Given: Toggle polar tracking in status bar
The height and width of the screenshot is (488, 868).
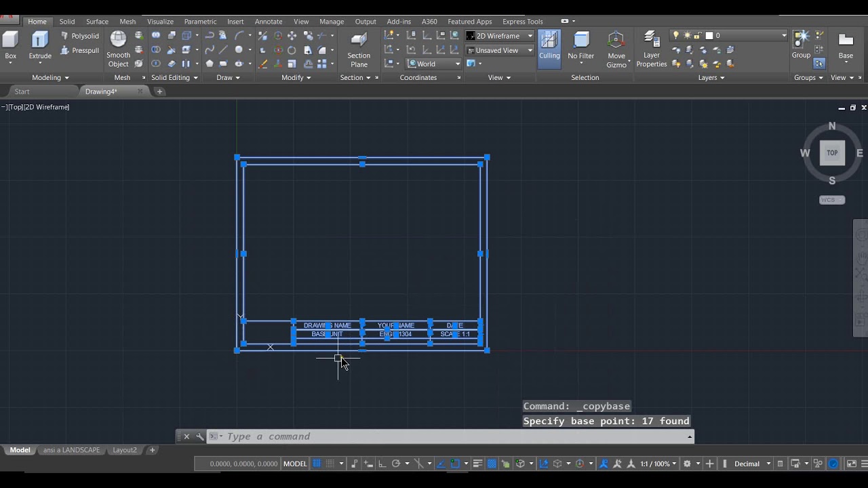Looking at the screenshot, I should (395, 464).
